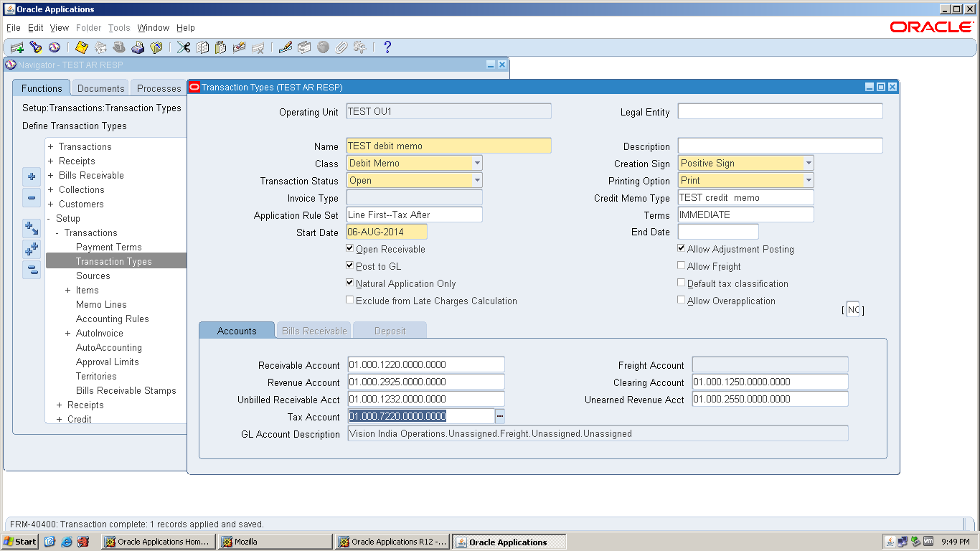Click the Clear Record eraser icon
Screen dimensions: 980x551
[x=239, y=47]
